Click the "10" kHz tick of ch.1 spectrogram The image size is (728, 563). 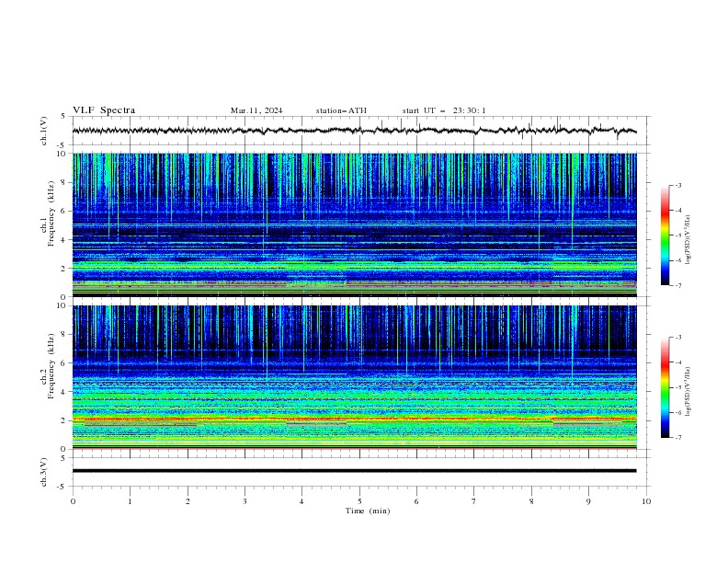(x=63, y=154)
